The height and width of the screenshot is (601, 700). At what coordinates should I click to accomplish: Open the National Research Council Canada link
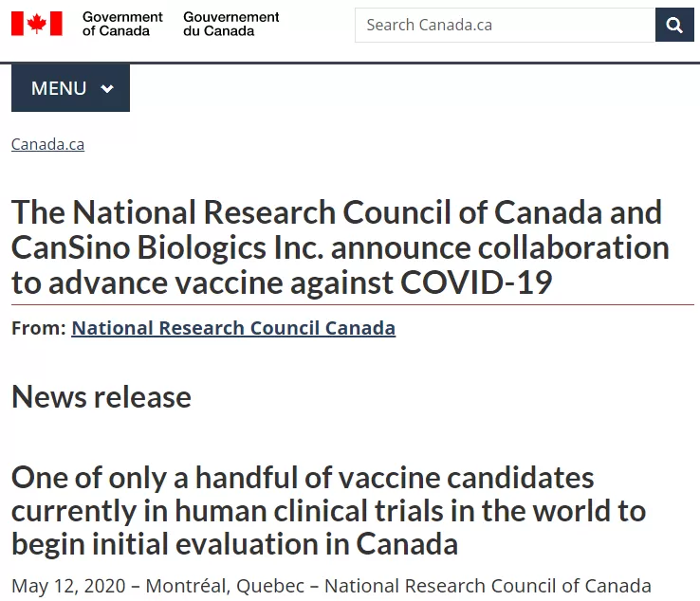pos(233,328)
